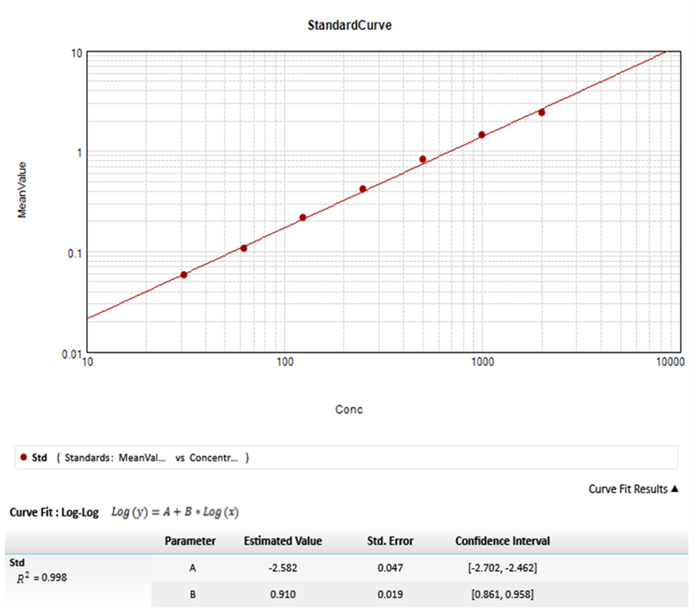Click the Log(y) = A + B * Log(x) formula

(175, 512)
